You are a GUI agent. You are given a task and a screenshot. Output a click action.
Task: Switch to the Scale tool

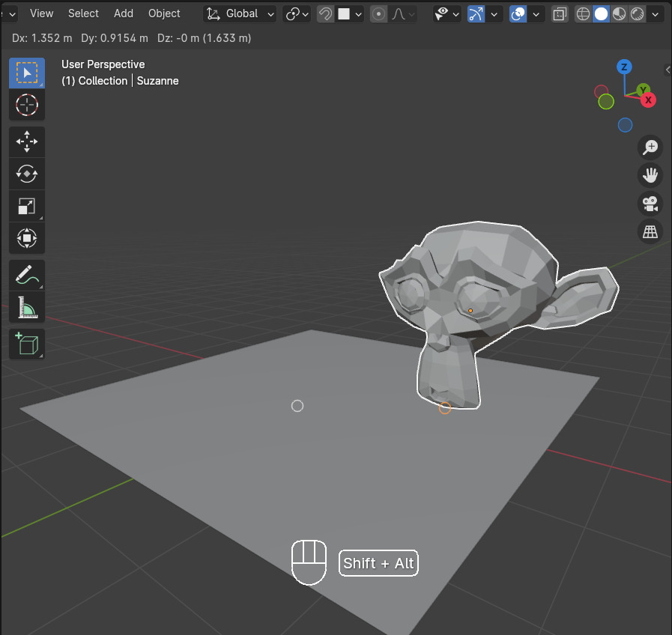[x=27, y=206]
